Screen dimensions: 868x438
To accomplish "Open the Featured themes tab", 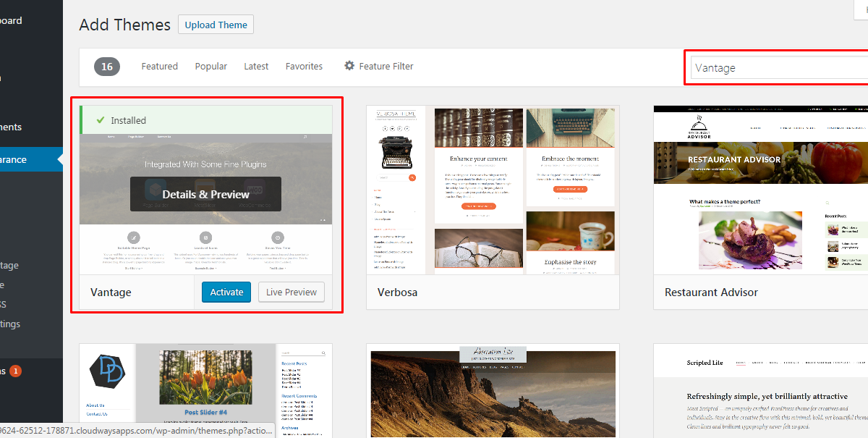I will (x=159, y=66).
